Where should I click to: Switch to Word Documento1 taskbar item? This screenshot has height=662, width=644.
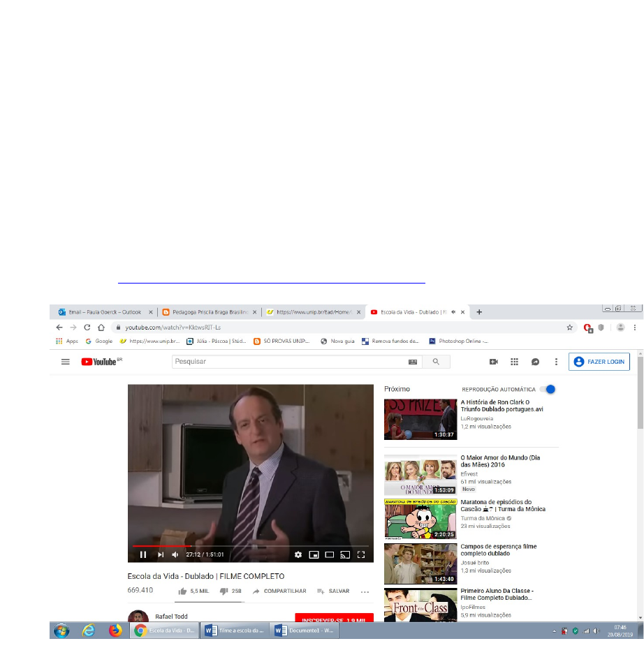(x=305, y=631)
